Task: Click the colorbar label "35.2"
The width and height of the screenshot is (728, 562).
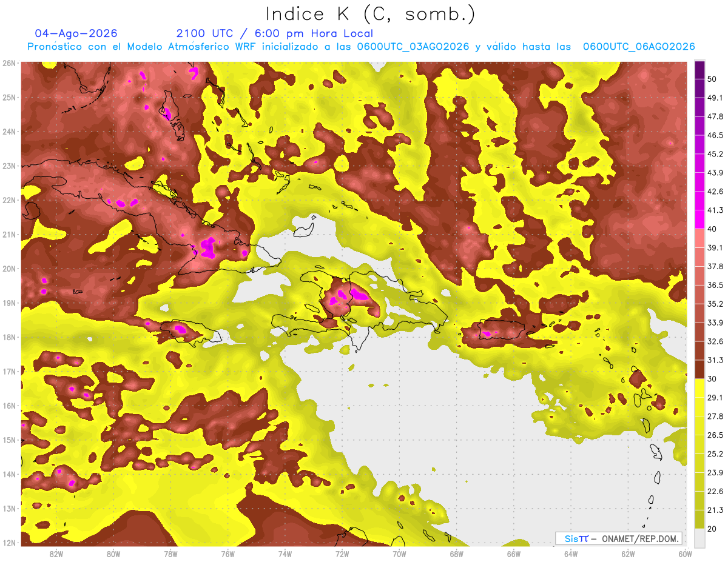Action: tap(715, 304)
